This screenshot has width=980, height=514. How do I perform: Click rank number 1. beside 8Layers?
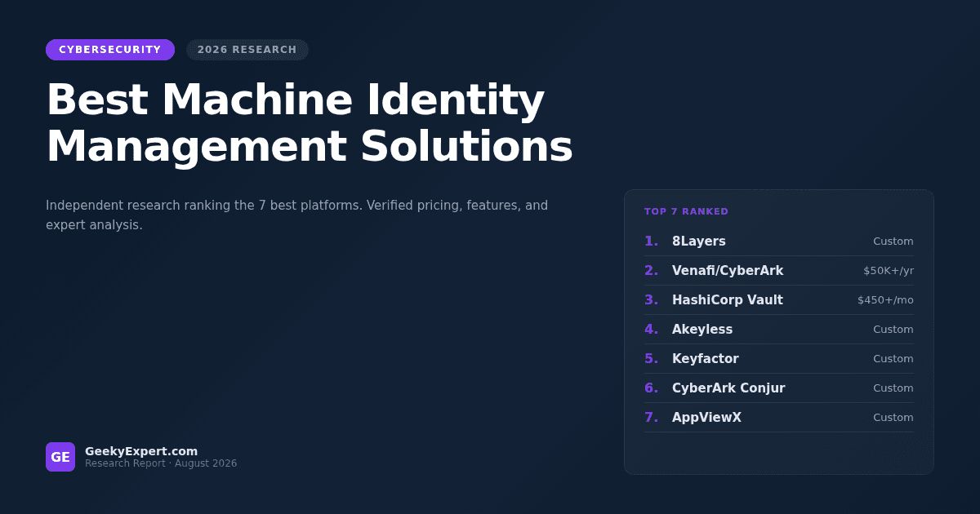[651, 241]
